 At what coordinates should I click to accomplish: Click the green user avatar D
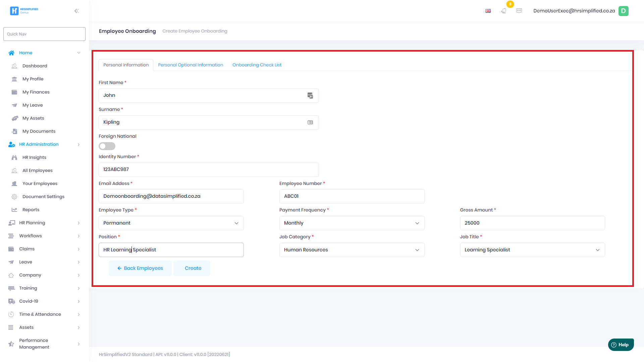pos(623,11)
